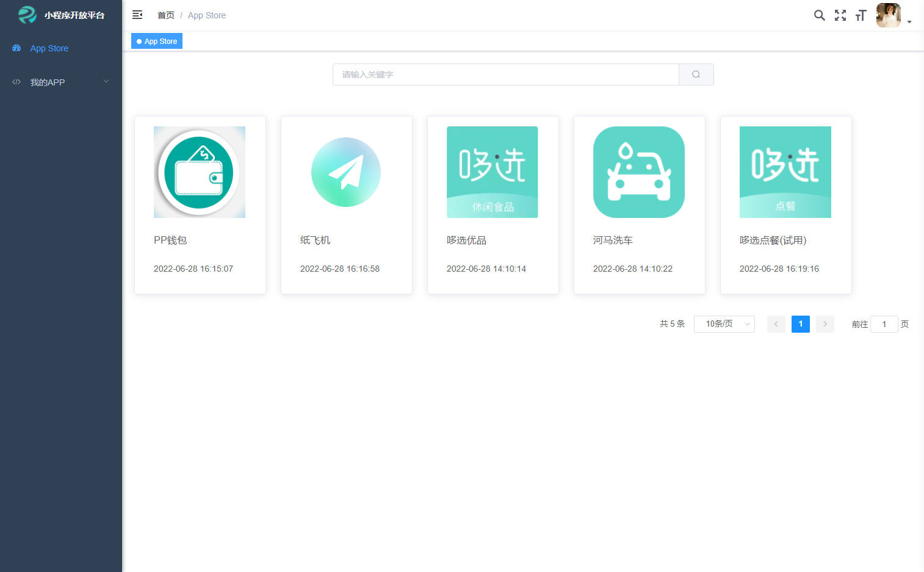Open App Store in the sidebar menu
924x572 pixels.
[x=61, y=48]
